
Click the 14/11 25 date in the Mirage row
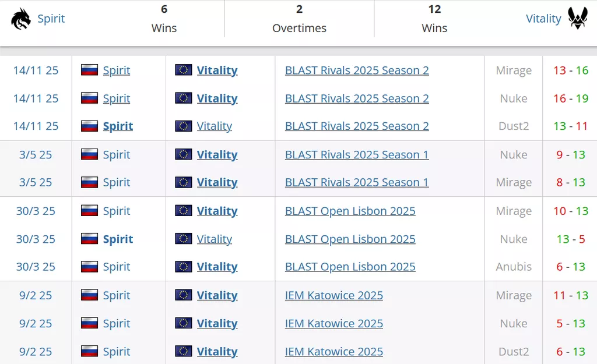click(36, 70)
